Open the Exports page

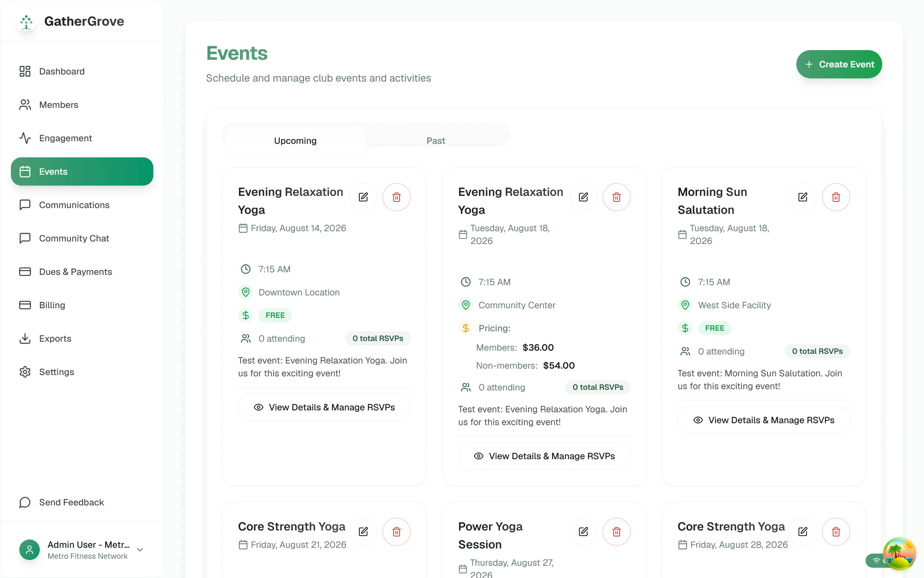coord(82,338)
